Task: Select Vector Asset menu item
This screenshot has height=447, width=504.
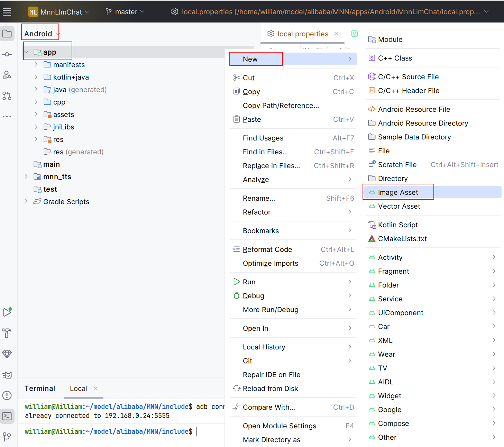Action: coord(433,206)
